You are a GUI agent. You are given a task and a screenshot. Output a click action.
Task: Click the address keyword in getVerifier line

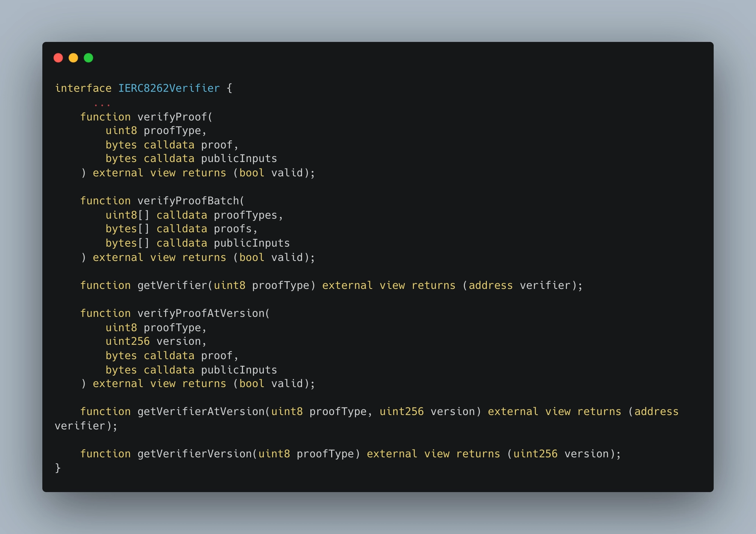point(491,286)
